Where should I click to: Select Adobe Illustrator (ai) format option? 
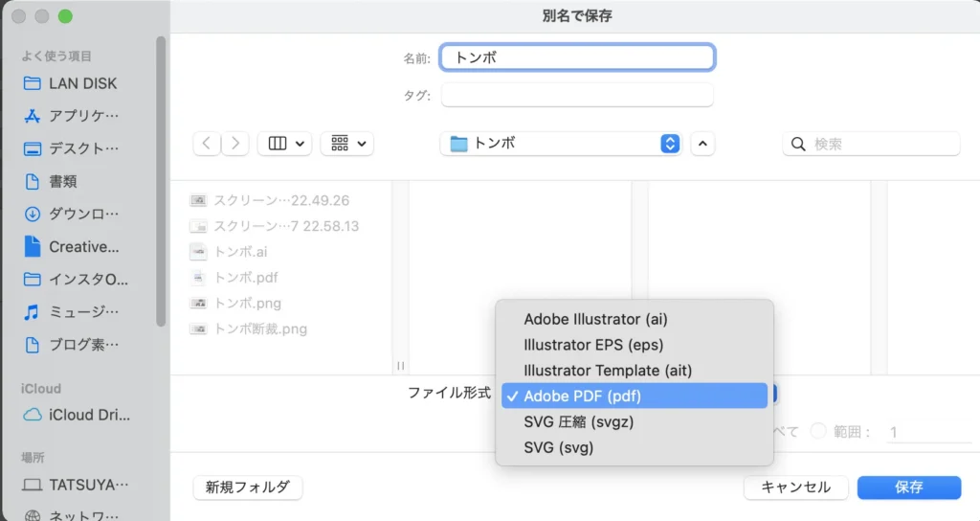(x=594, y=319)
